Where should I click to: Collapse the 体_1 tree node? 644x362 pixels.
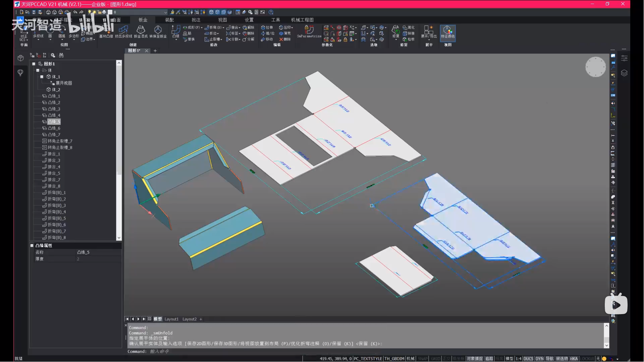[x=42, y=77]
